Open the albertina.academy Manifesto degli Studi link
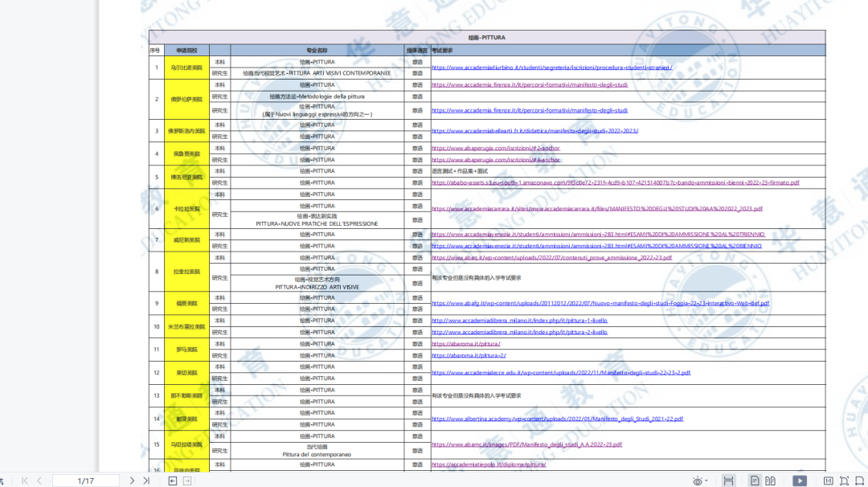The height and width of the screenshot is (487, 868). pyautogui.click(x=557, y=419)
